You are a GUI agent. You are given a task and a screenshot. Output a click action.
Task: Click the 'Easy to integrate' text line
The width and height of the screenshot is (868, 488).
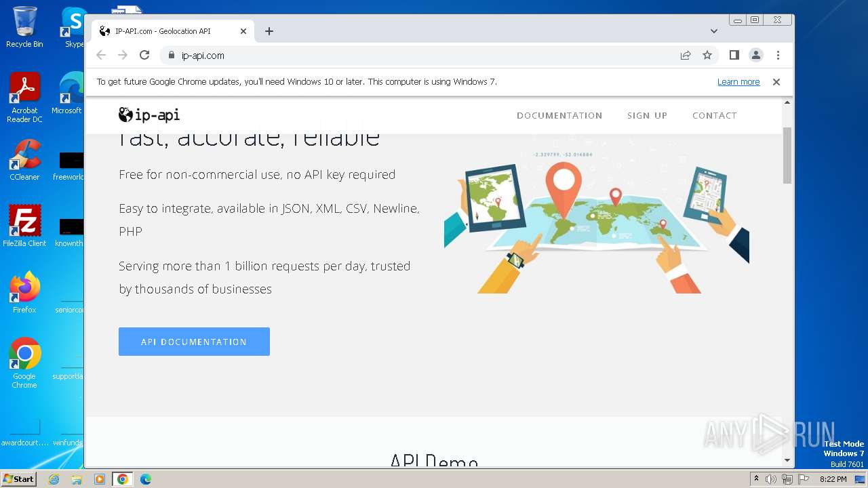[x=269, y=220]
